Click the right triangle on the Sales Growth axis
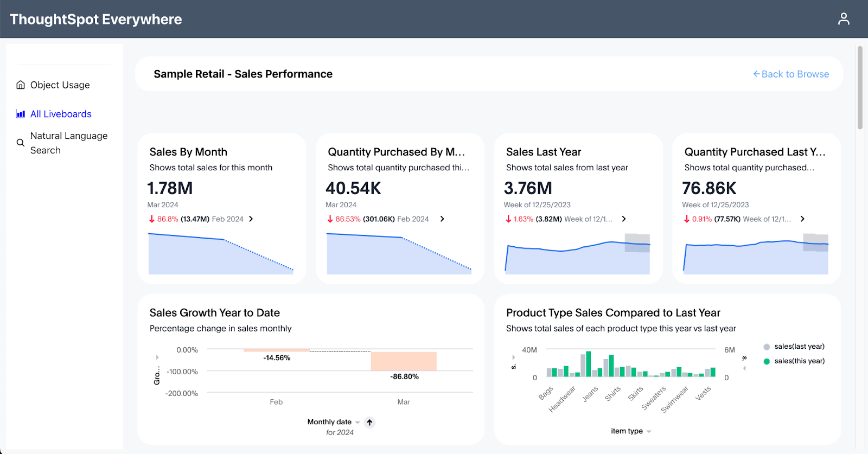This screenshot has height=454, width=868. pyautogui.click(x=157, y=357)
